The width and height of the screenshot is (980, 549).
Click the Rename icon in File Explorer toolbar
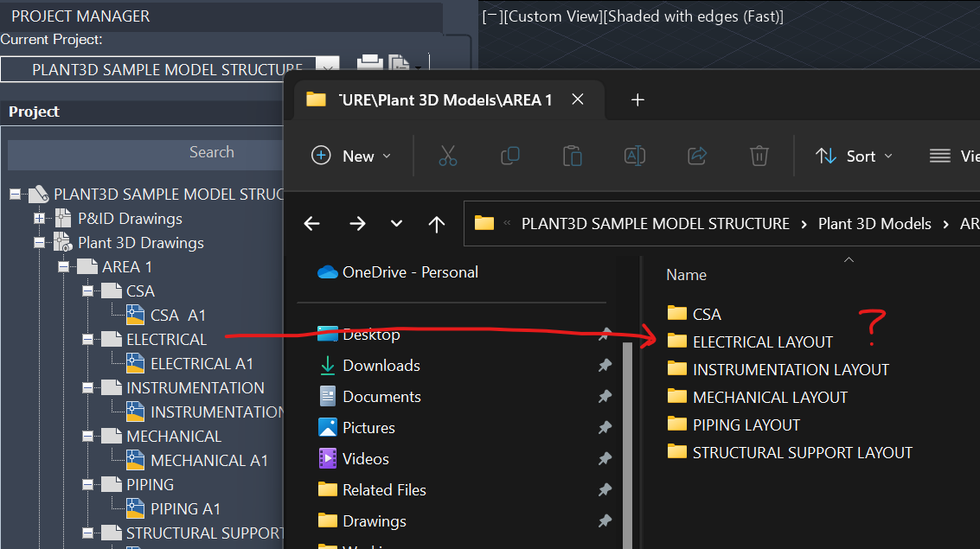[x=634, y=156]
